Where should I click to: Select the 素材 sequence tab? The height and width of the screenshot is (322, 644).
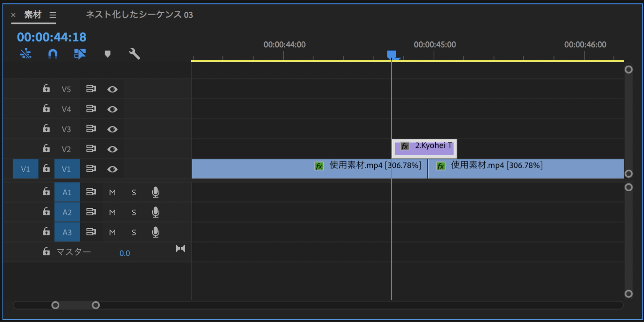(x=33, y=15)
